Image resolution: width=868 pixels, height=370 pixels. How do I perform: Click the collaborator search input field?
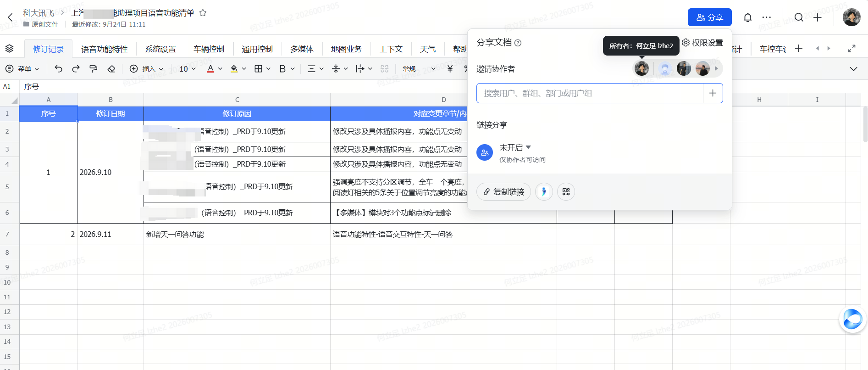coord(590,93)
